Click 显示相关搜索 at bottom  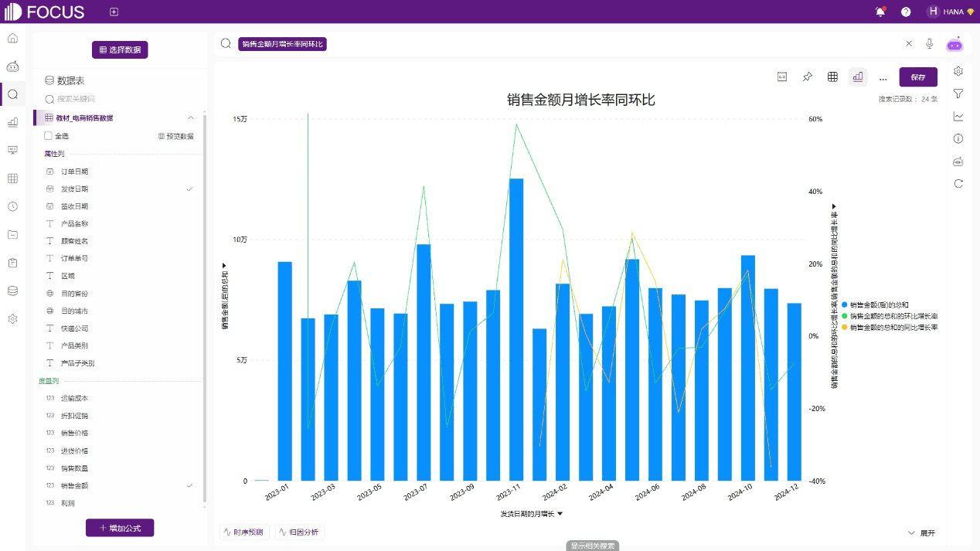click(593, 546)
